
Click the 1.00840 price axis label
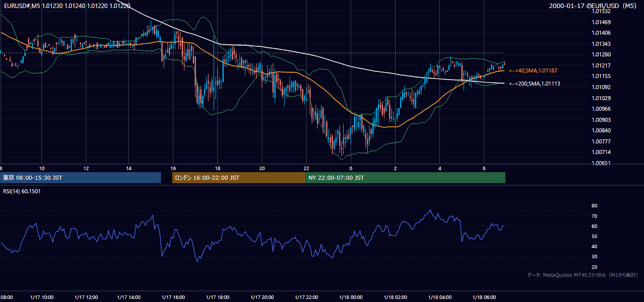click(x=601, y=130)
